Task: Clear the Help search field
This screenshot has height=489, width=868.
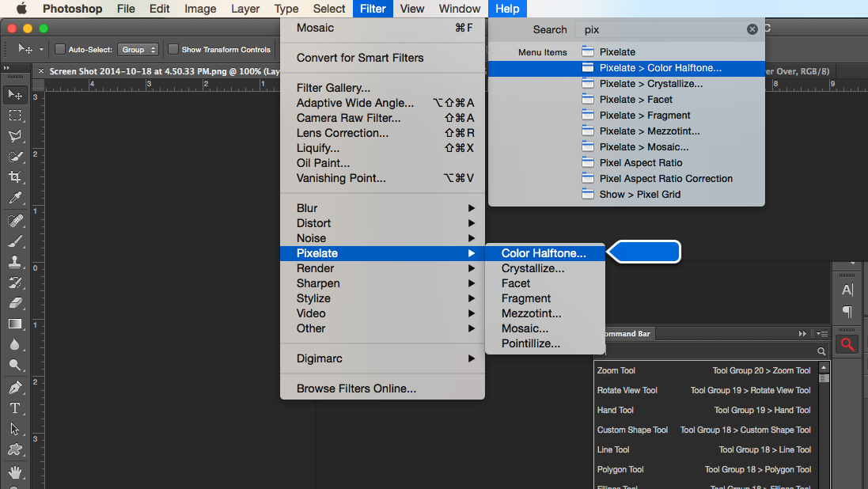Action: click(x=752, y=29)
